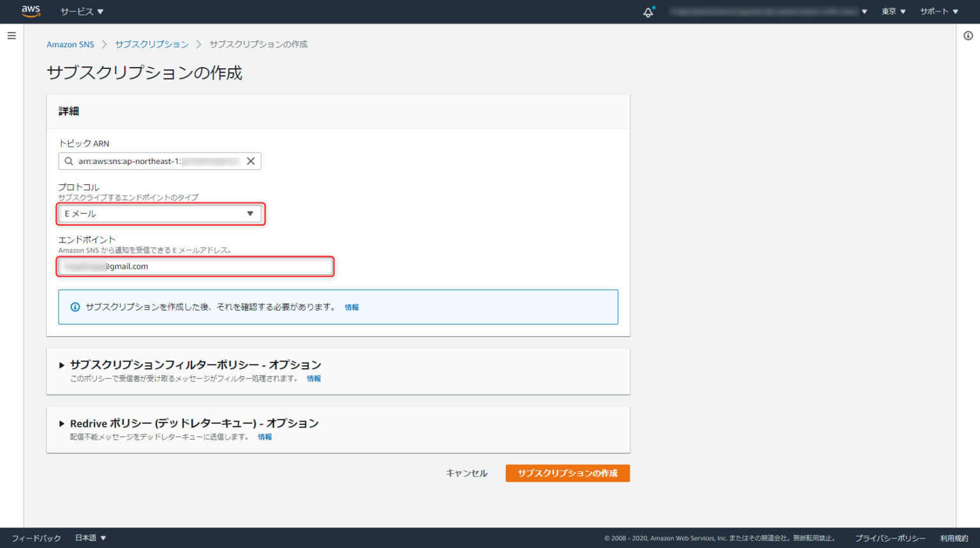Open the 東京 region selector
980x548 pixels.
tap(893, 11)
